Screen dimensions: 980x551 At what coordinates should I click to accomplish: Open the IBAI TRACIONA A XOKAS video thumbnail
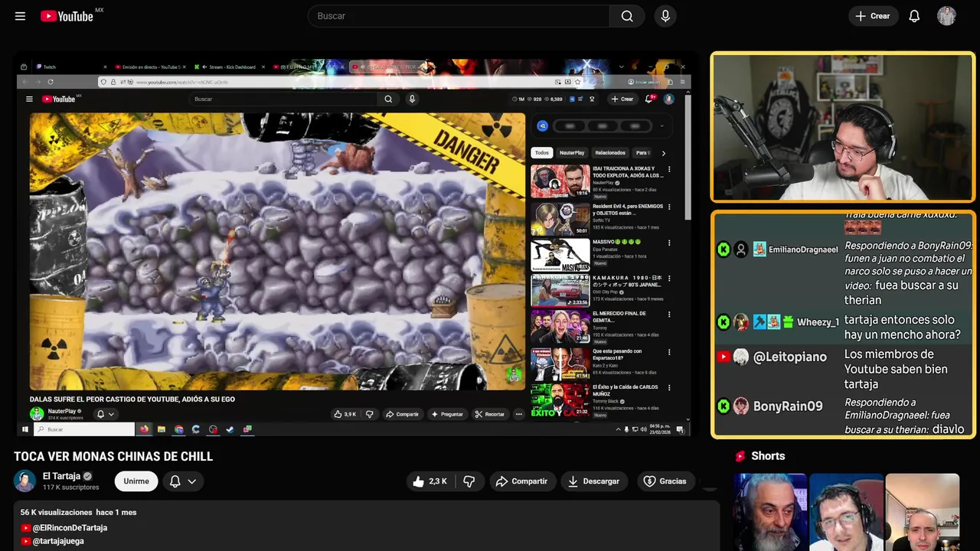click(560, 181)
